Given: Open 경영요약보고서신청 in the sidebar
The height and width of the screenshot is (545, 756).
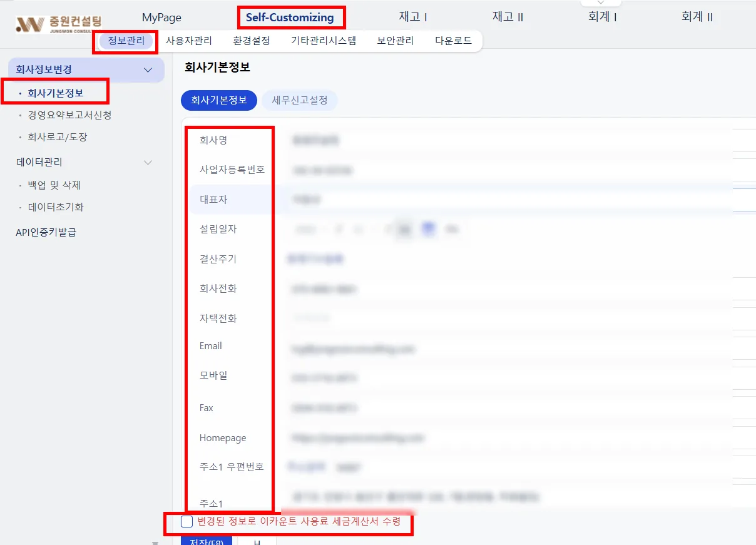Looking at the screenshot, I should [x=70, y=115].
